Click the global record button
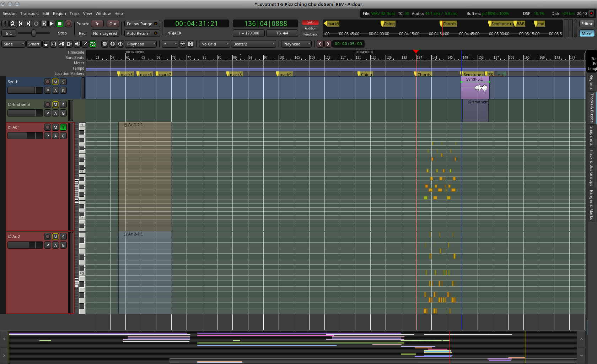597x364 pixels. pos(69,24)
